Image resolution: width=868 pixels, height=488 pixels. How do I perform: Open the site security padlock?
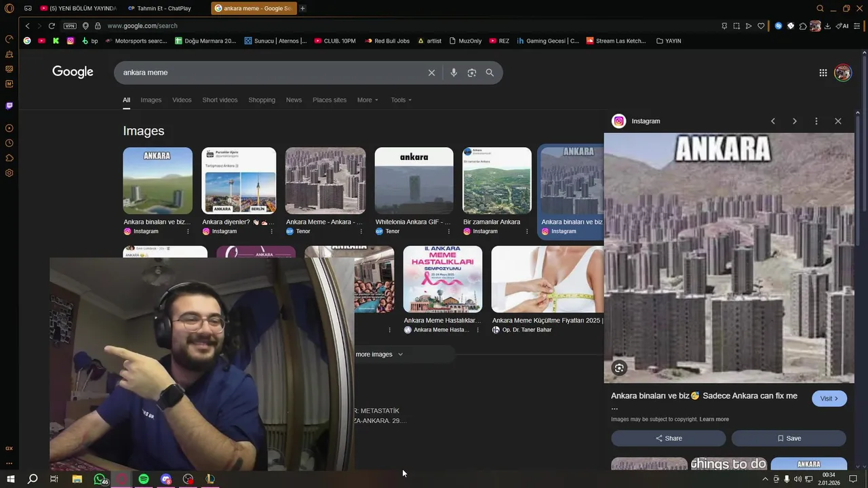coord(98,26)
